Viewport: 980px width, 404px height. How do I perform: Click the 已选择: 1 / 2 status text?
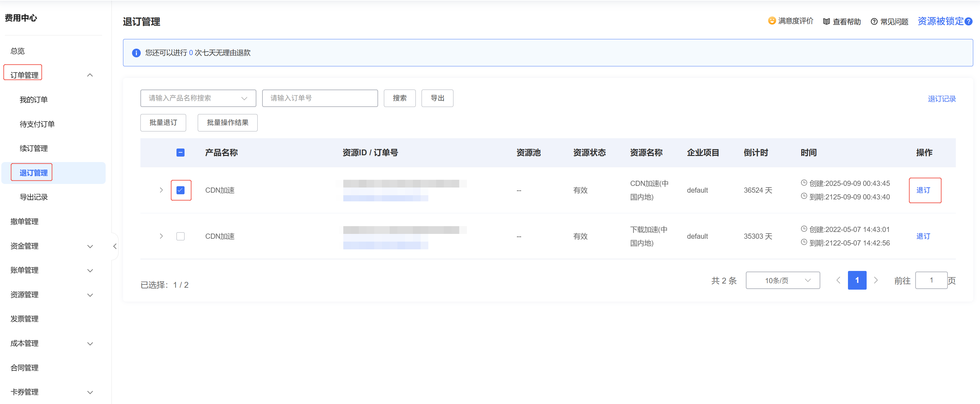tap(164, 285)
